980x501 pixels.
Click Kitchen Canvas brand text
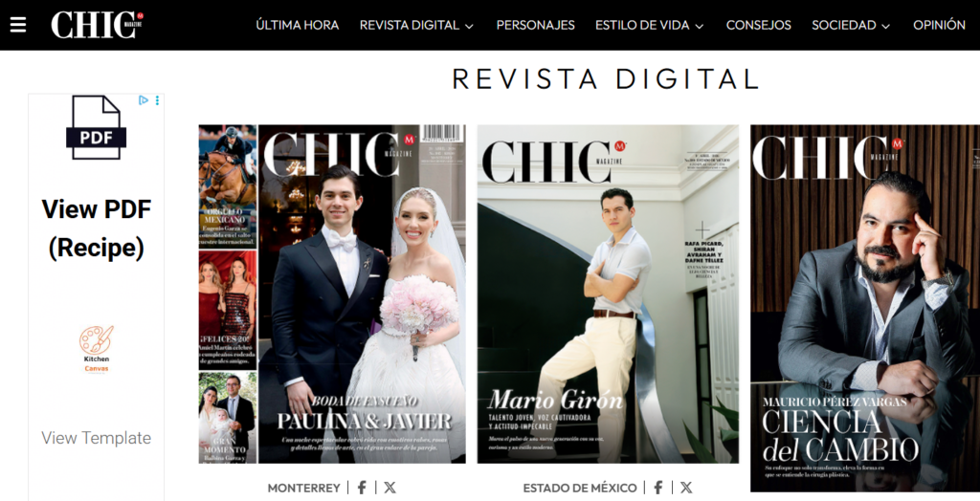click(97, 363)
